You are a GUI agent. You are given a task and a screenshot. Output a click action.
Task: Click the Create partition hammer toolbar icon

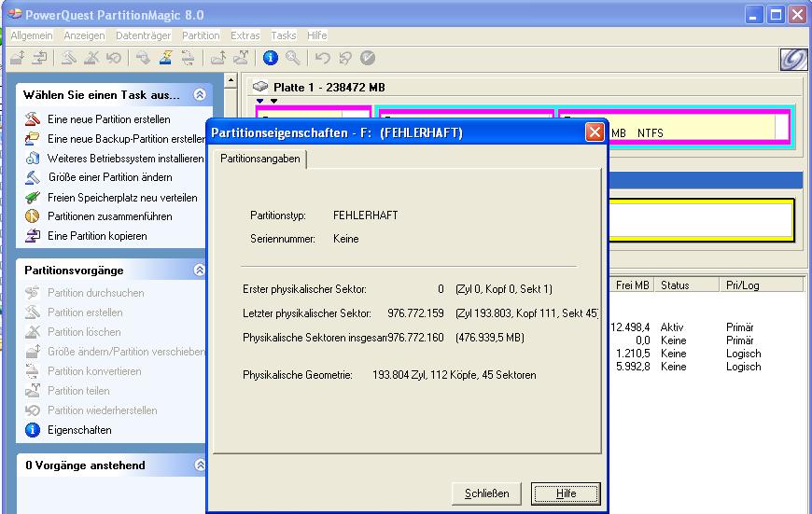click(69, 58)
